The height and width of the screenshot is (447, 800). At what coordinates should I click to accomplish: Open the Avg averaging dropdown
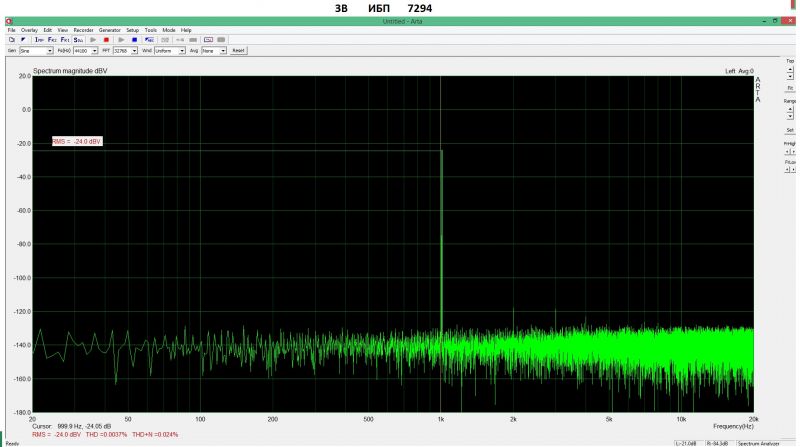(223, 50)
